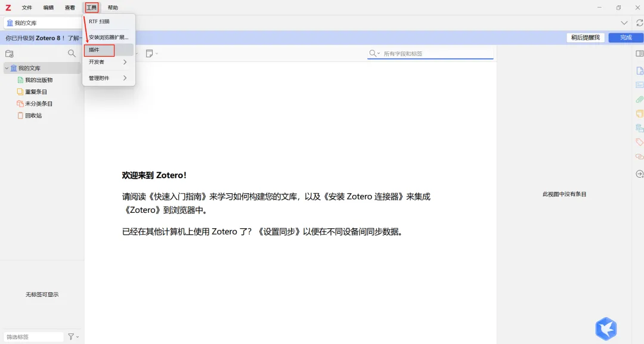Click the 无标签可显示 text
Viewport: 644px width, 344px height.
[x=42, y=295]
